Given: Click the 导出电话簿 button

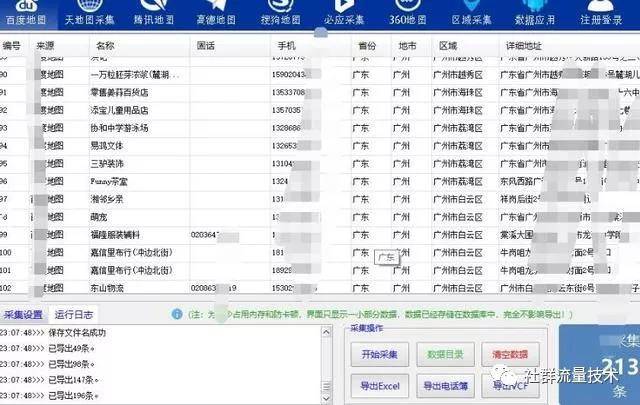Looking at the screenshot, I should point(445,386).
